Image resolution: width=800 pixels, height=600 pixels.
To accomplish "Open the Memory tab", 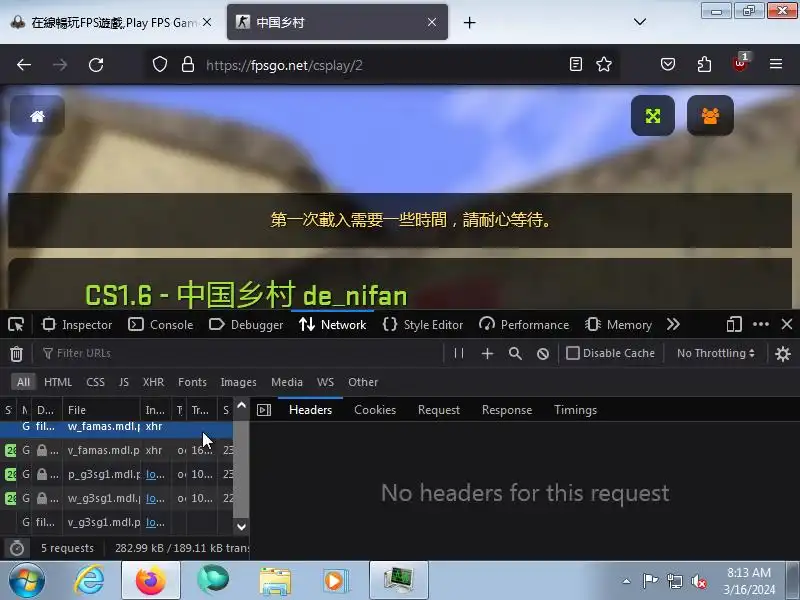I will click(619, 324).
